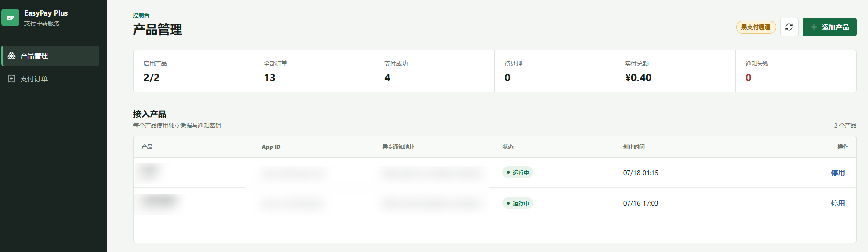Click the 运行中 status on 07/18 row
868x252 pixels.
point(518,173)
